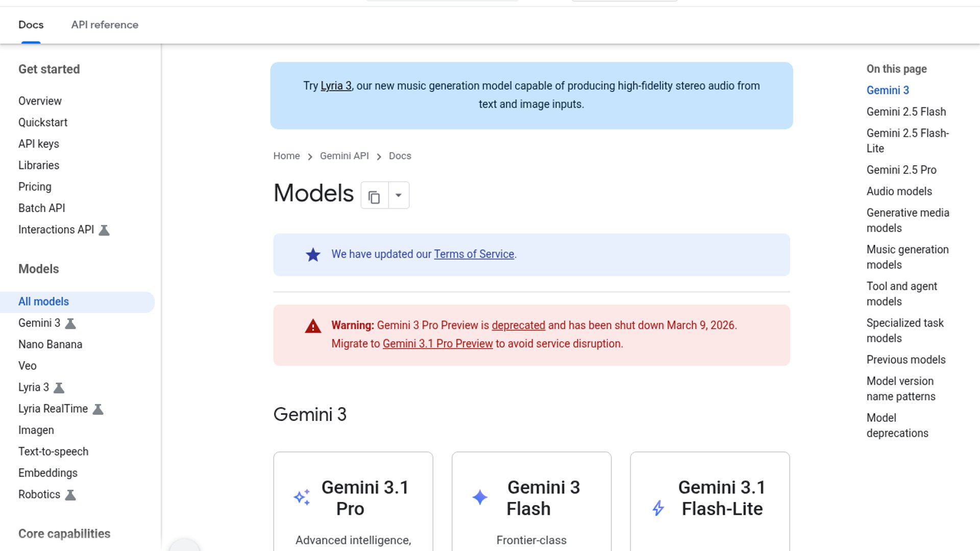The width and height of the screenshot is (980, 551).
Task: Go to Gemini API breadcrumb
Action: pos(344,156)
